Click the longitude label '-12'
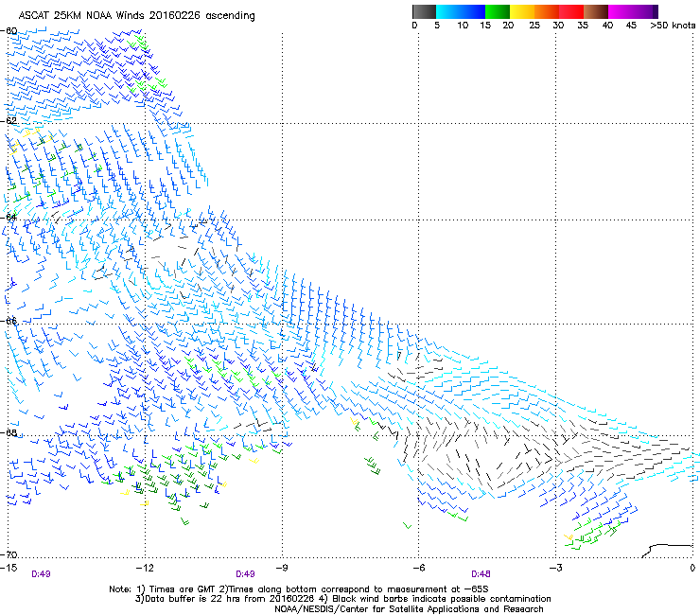This screenshot has height=615, width=700. [145, 568]
